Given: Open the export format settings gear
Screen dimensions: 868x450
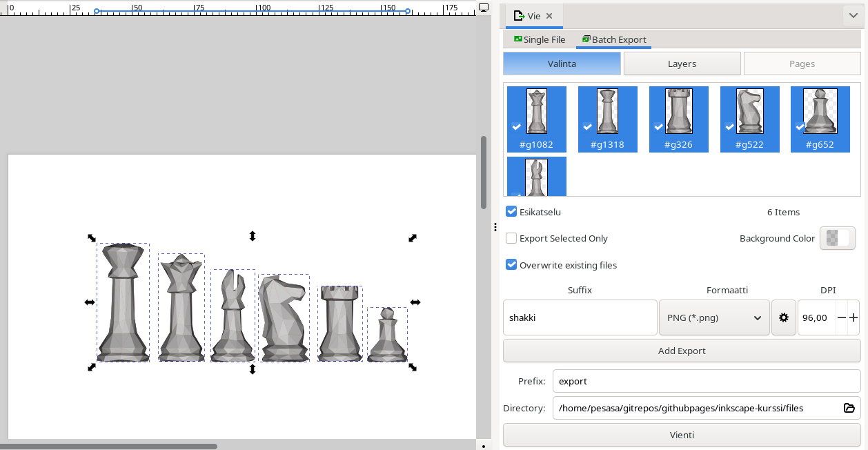Looking at the screenshot, I should (x=783, y=317).
